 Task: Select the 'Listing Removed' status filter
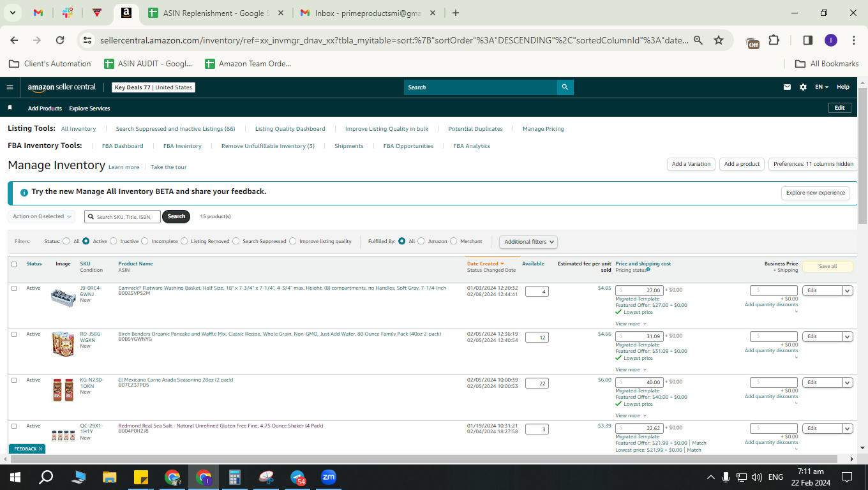point(184,241)
